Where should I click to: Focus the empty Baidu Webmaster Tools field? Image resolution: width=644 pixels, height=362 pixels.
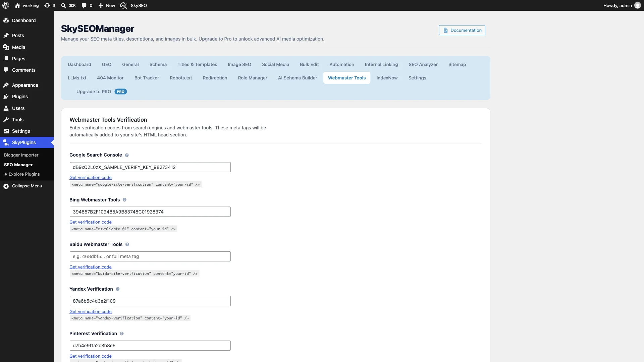pos(150,256)
